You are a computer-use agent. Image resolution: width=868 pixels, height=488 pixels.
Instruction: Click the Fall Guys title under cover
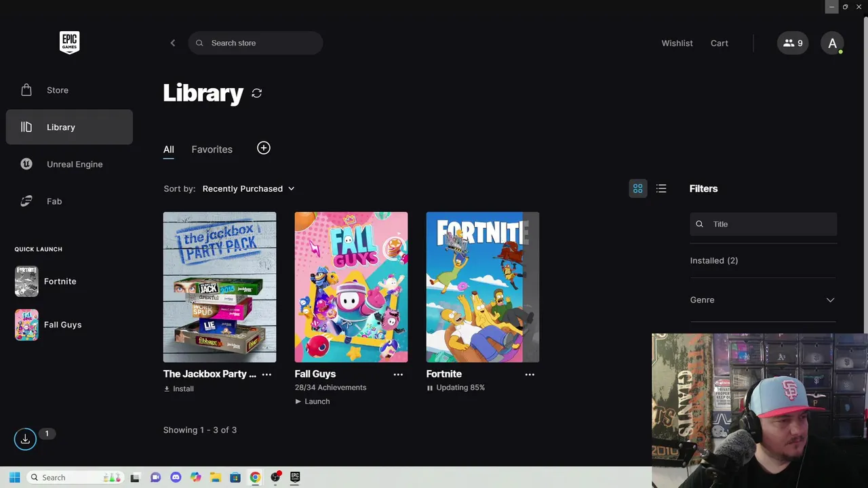[x=315, y=373]
